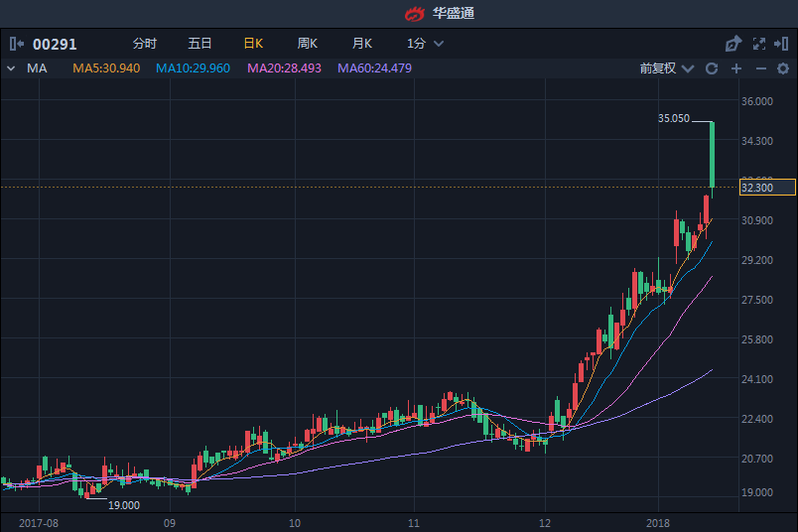Screen dimensions: 798x532
Task: Zoom out with the minus icon
Action: [x=761, y=68]
